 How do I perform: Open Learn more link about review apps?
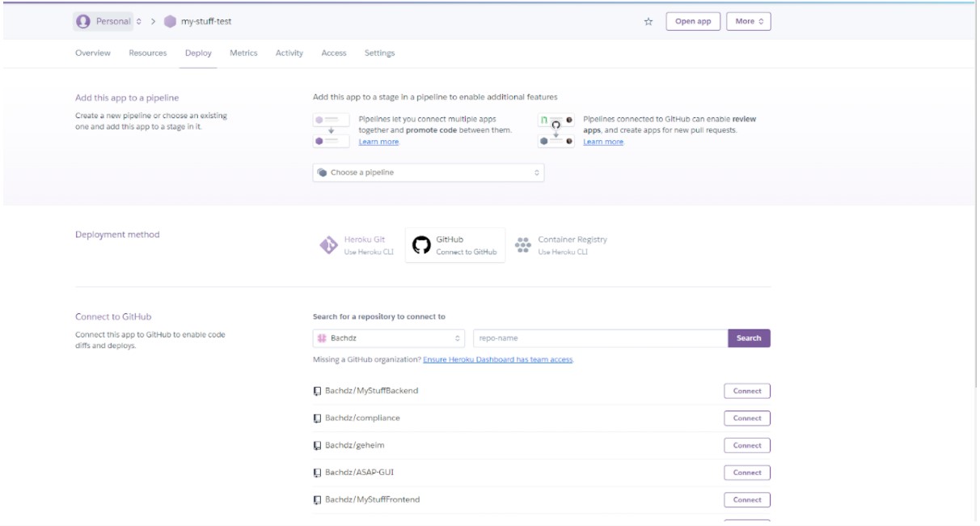[603, 142]
